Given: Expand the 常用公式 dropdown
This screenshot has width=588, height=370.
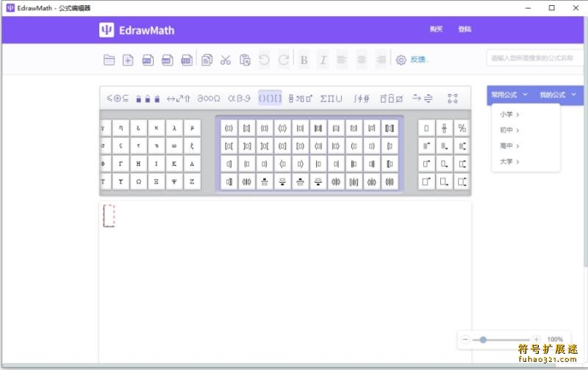Looking at the screenshot, I should [x=509, y=95].
